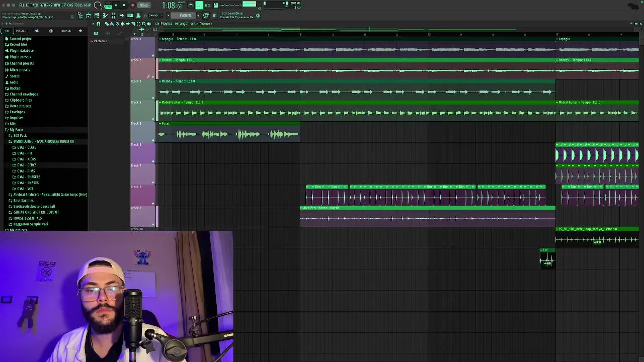Open the FILE menu
644x362 pixels.
coord(22,5)
